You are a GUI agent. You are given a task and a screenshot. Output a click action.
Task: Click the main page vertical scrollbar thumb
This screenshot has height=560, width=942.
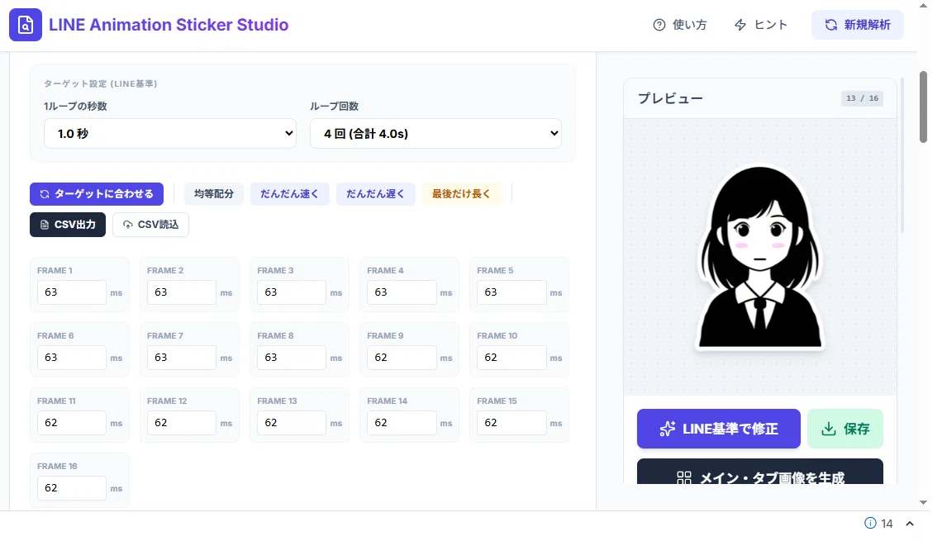tap(923, 107)
